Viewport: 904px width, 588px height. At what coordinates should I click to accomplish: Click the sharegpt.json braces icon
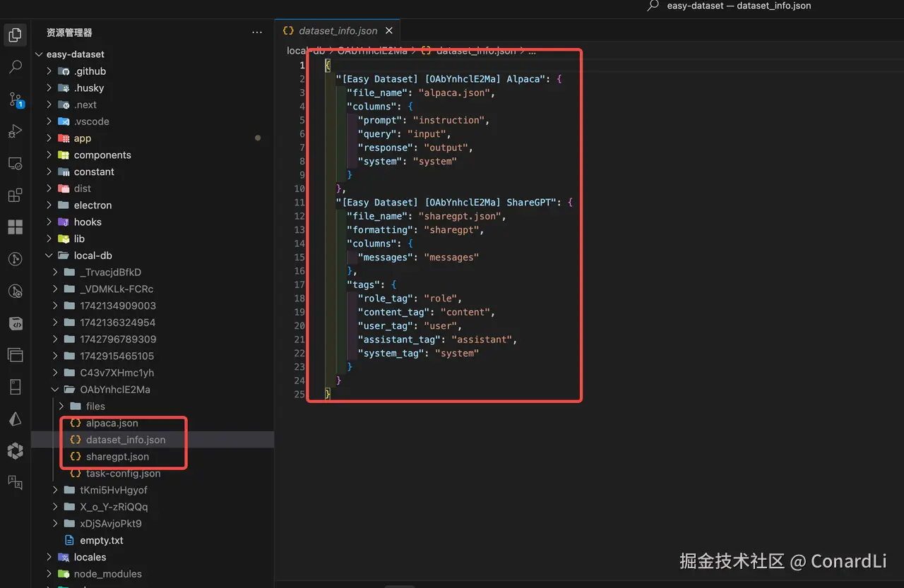point(76,457)
